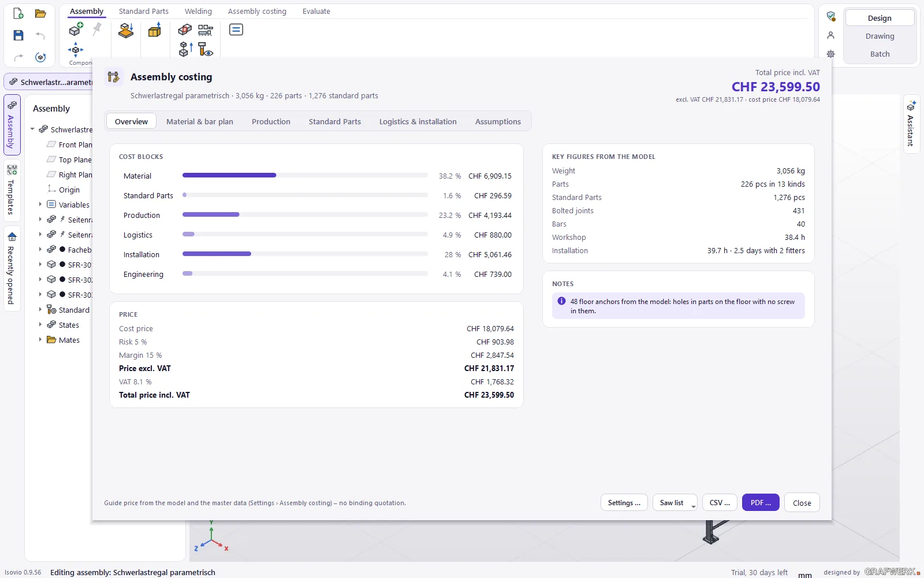Click the stacked cubes with up-arrow icon
924x578 pixels.
pos(185,49)
